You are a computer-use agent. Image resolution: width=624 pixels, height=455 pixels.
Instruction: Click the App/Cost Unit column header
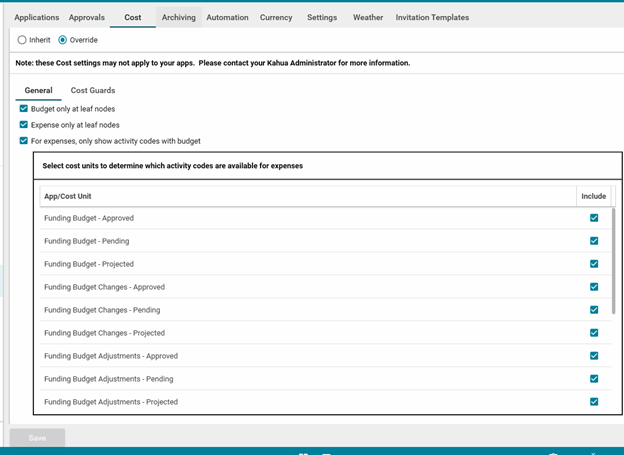point(308,196)
